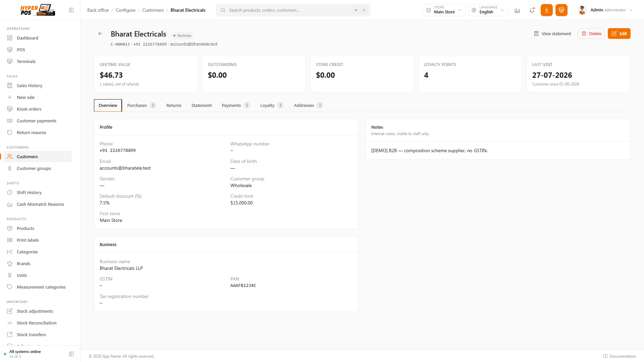Click the Hyper POS logo

pos(38,10)
